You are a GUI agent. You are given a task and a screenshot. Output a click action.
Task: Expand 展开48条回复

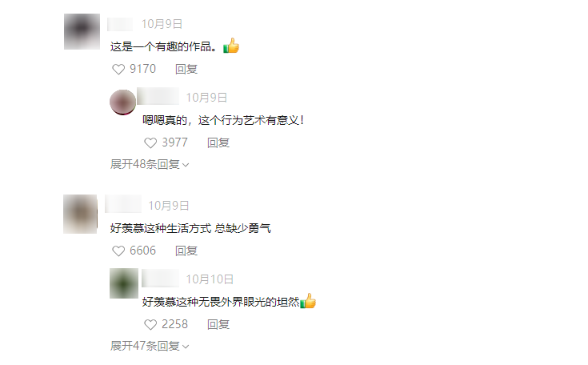pyautogui.click(x=150, y=164)
